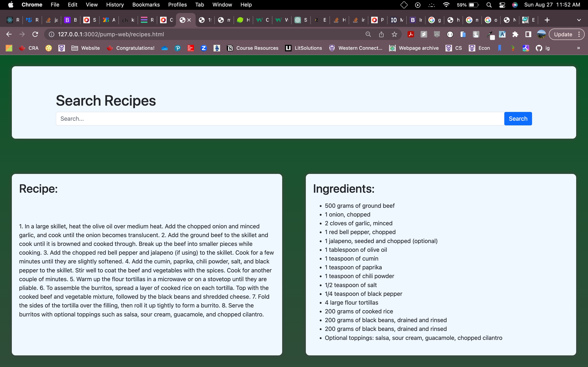Open the Bookmarks menu
The width and height of the screenshot is (588, 367).
pos(146,5)
